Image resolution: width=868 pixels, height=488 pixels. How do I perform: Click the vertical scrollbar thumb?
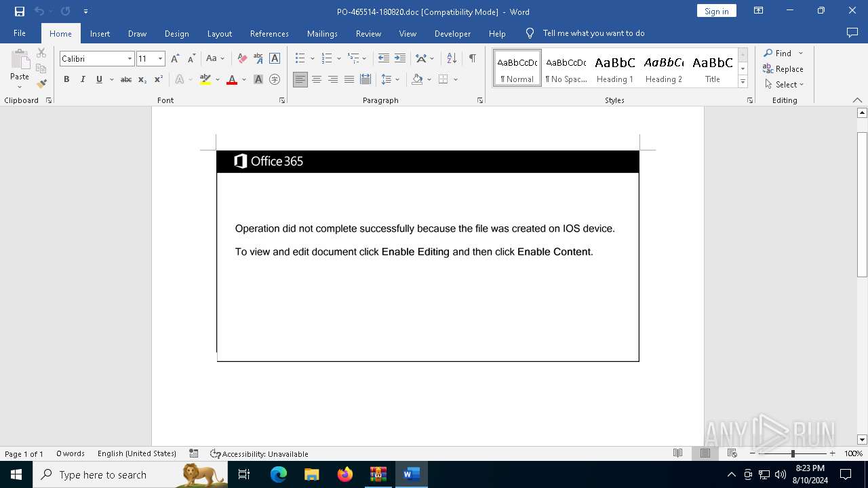pos(862,204)
